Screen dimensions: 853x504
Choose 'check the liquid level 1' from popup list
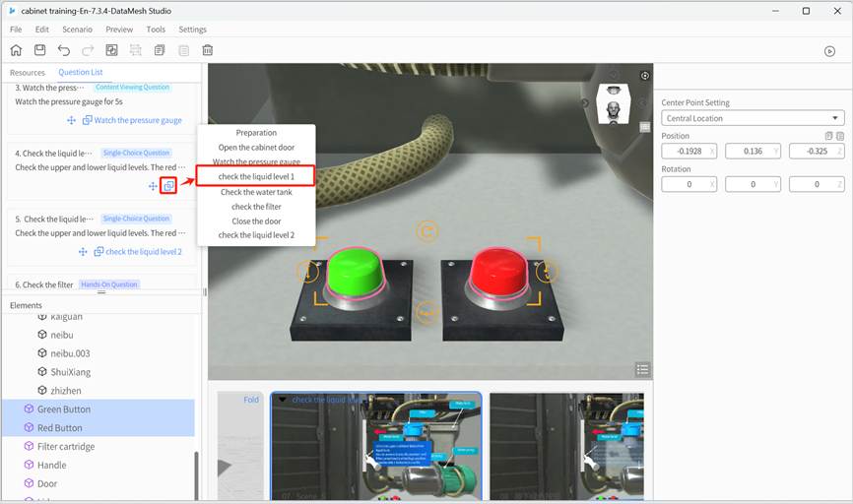pos(256,176)
